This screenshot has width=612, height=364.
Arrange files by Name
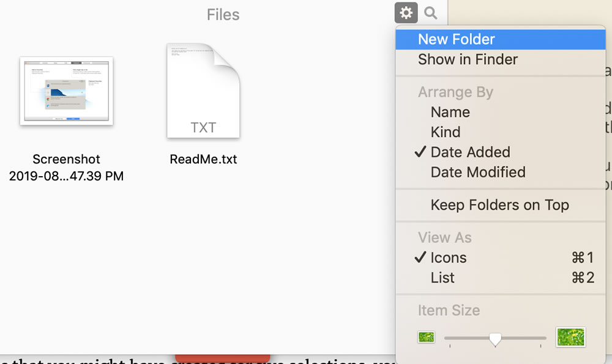pyautogui.click(x=501, y=112)
